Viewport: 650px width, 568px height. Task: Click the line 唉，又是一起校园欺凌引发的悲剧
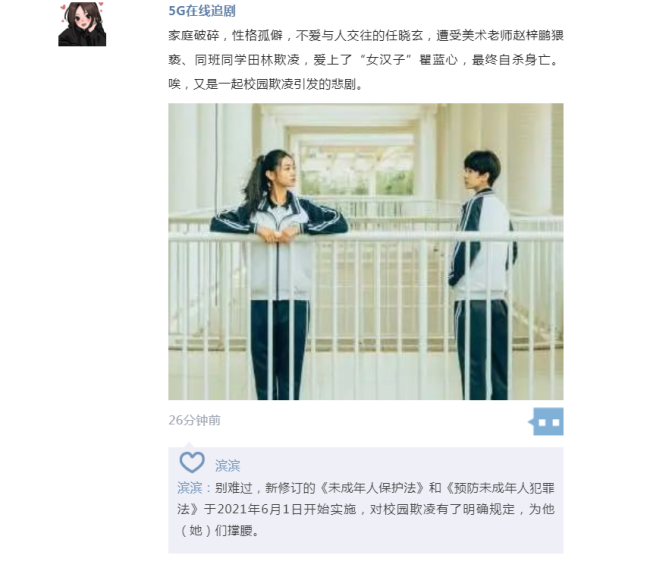(x=266, y=84)
